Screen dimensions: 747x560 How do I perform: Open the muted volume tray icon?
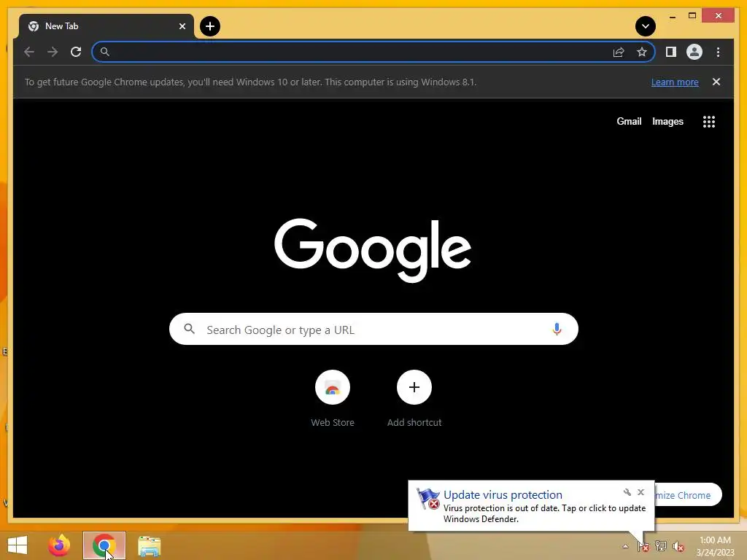678,546
